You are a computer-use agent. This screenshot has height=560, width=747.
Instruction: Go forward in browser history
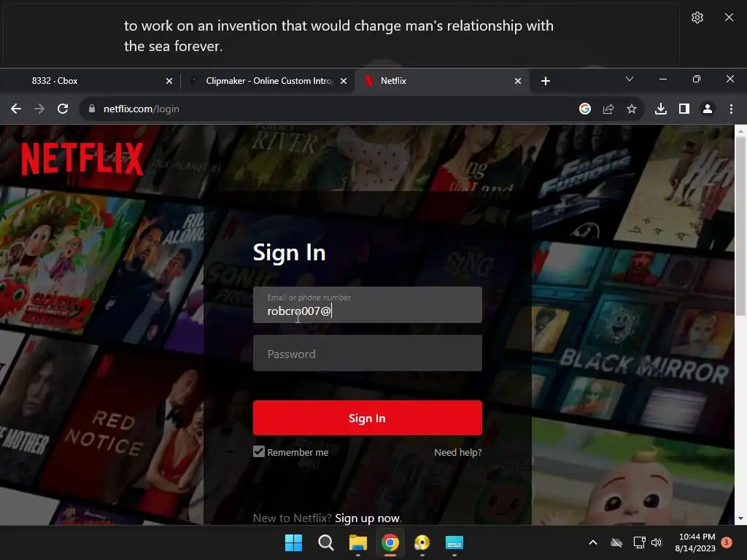[x=39, y=109]
